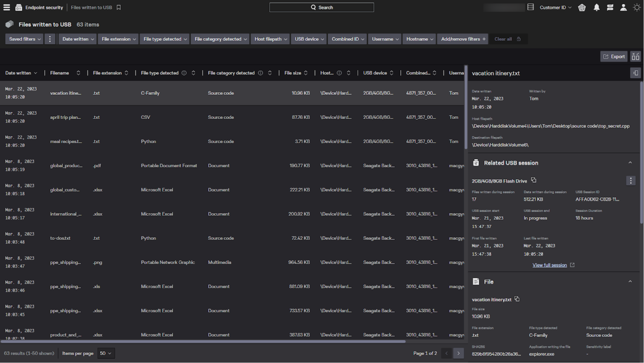Sort the table by File size

[306, 73]
